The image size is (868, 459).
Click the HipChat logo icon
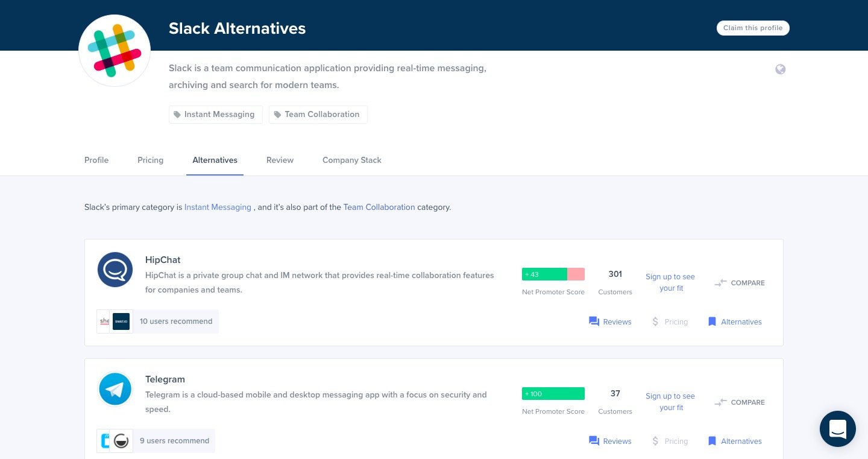(115, 270)
